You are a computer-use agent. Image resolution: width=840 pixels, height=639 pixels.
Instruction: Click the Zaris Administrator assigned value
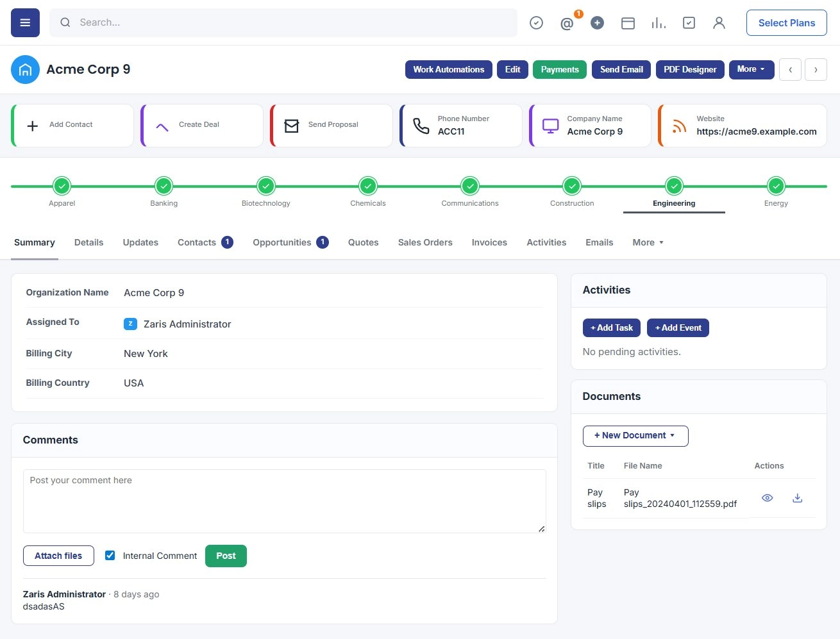pos(187,324)
